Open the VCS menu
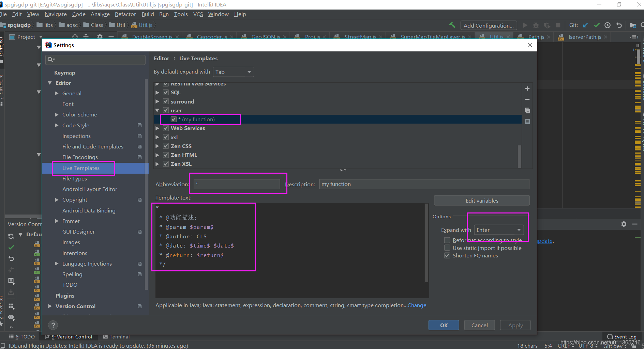The image size is (644, 349). 198,14
